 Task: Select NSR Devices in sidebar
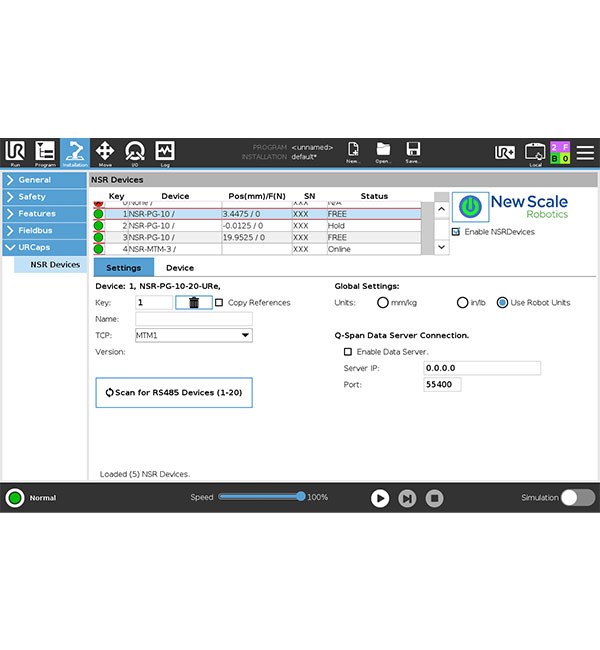click(x=51, y=264)
